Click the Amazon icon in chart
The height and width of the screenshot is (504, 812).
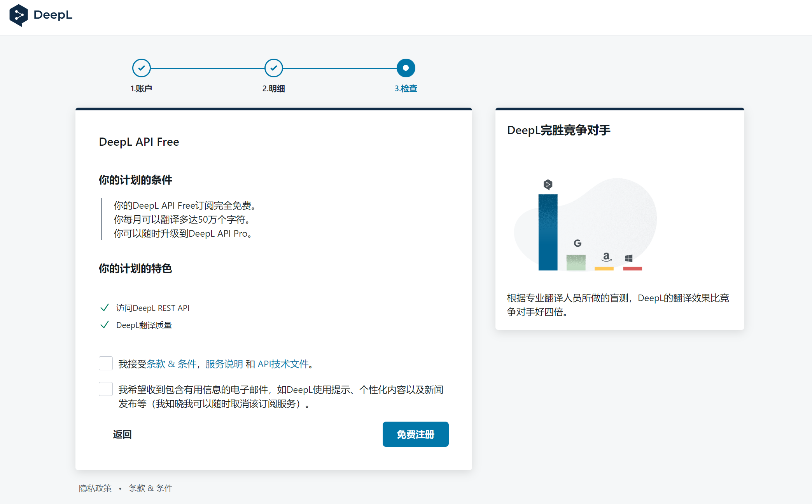coord(606,257)
